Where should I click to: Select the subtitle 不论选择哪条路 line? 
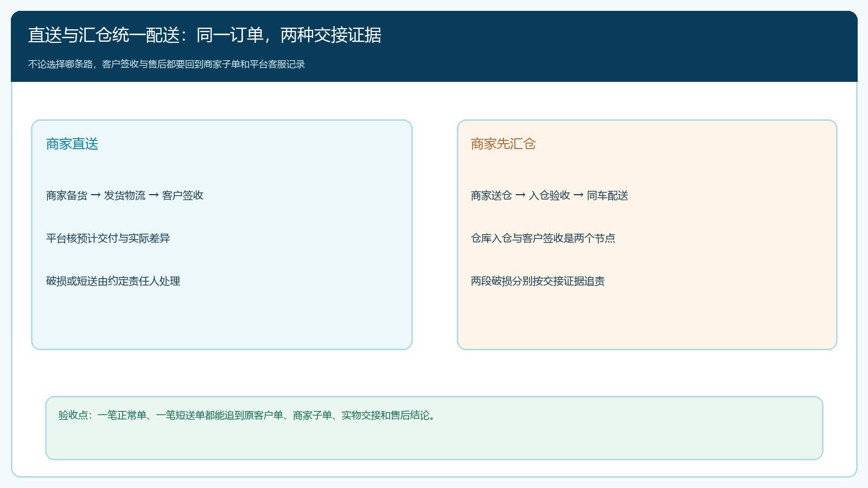point(167,64)
